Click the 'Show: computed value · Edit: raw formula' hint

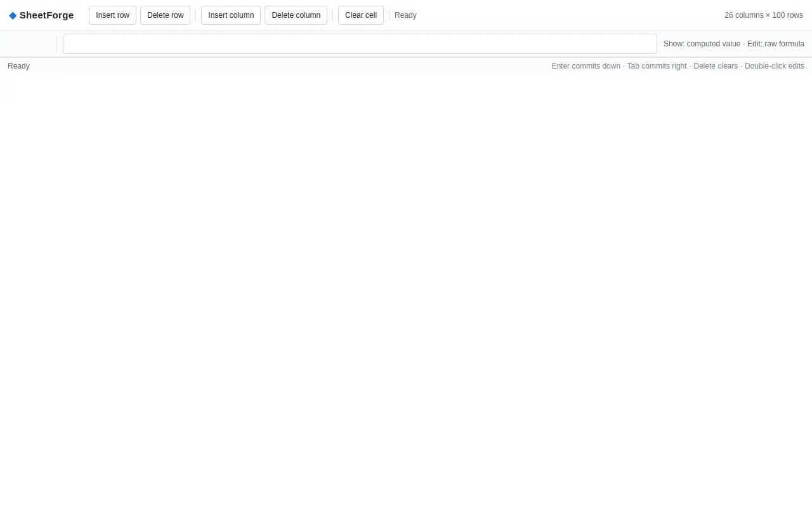[x=734, y=44]
